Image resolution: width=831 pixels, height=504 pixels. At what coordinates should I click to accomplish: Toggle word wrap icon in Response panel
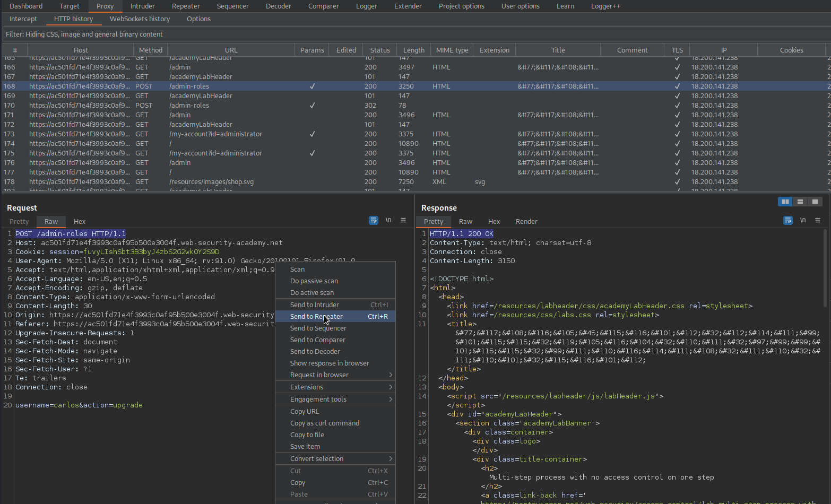click(788, 220)
